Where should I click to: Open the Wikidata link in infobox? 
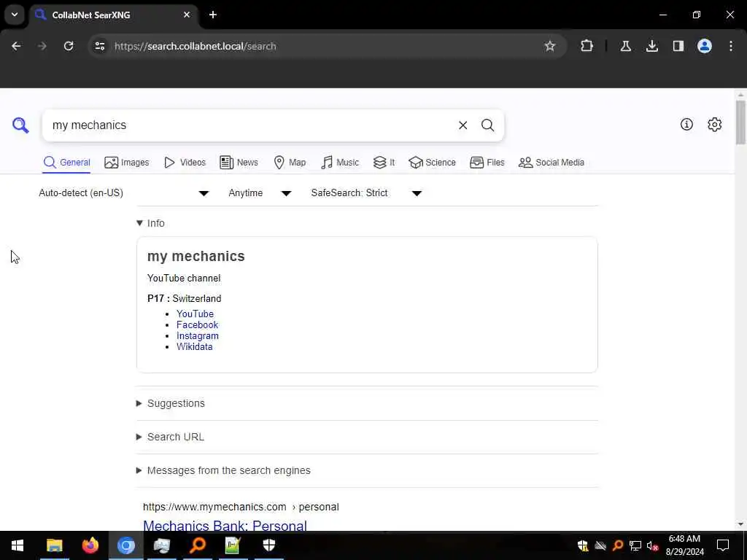[194, 346]
